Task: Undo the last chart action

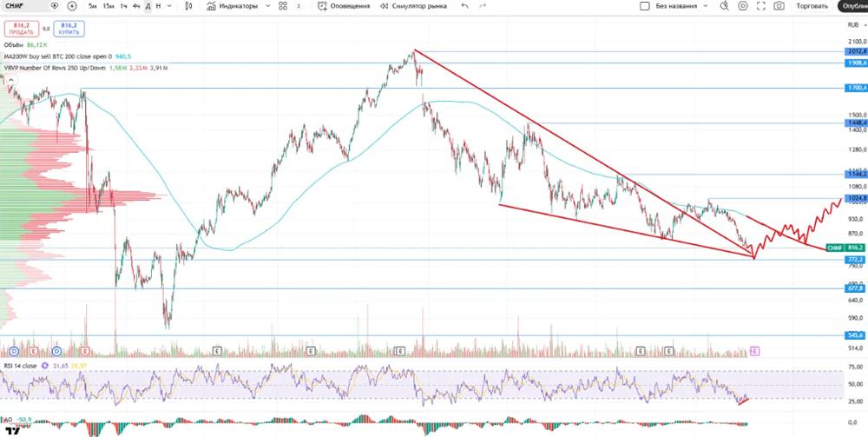Action: tap(464, 6)
